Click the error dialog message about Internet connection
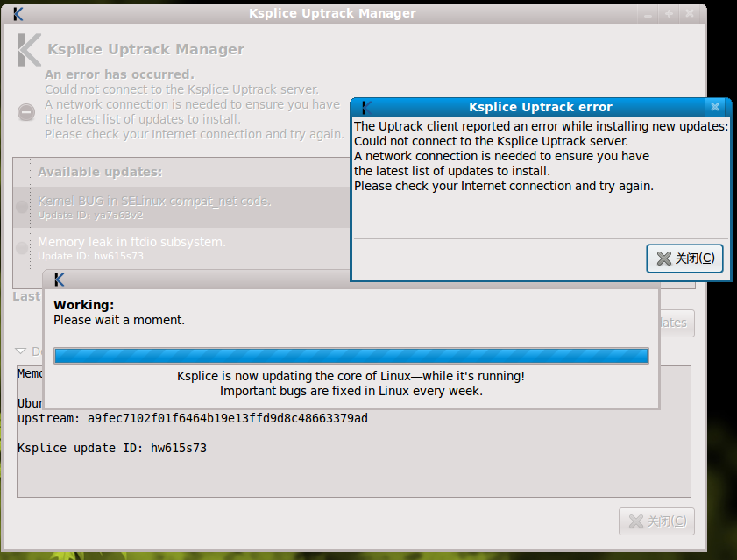 [504, 186]
